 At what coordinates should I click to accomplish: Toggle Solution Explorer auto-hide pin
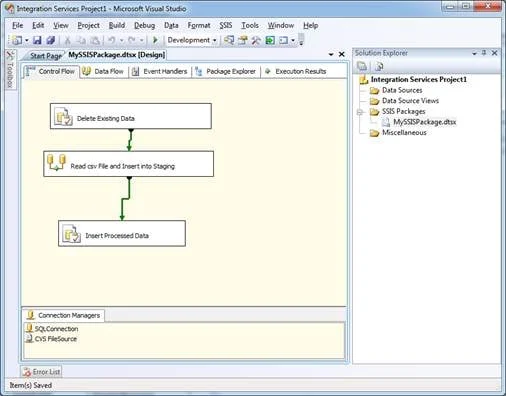pos(484,53)
